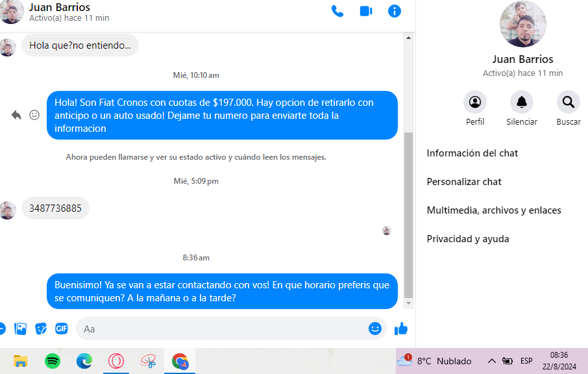Click timestamp 'Mié, 10:10 am'
Image resolution: width=588 pixels, height=374 pixels.
pyautogui.click(x=196, y=75)
